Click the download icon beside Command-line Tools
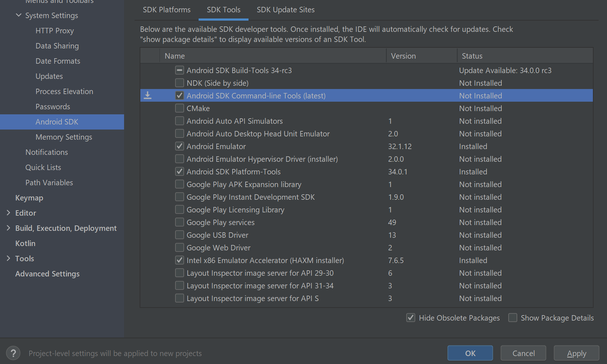This screenshot has width=607, height=364. pyautogui.click(x=148, y=96)
